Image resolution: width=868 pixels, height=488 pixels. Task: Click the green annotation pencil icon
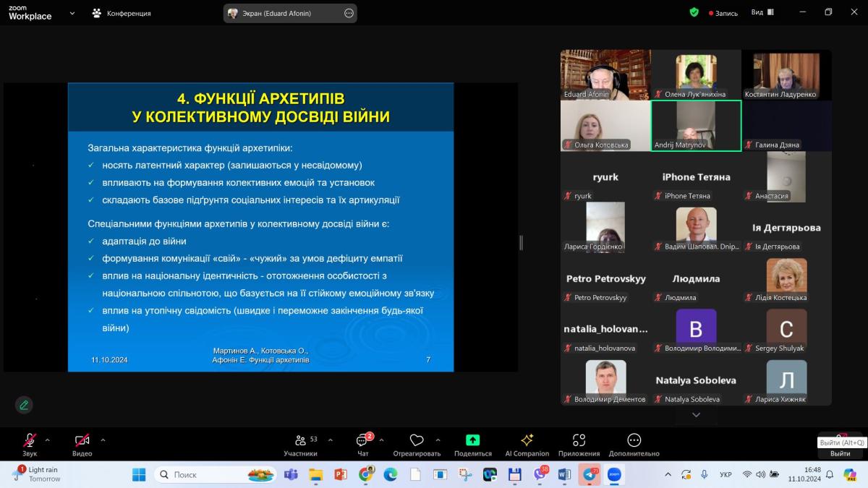[x=24, y=405]
